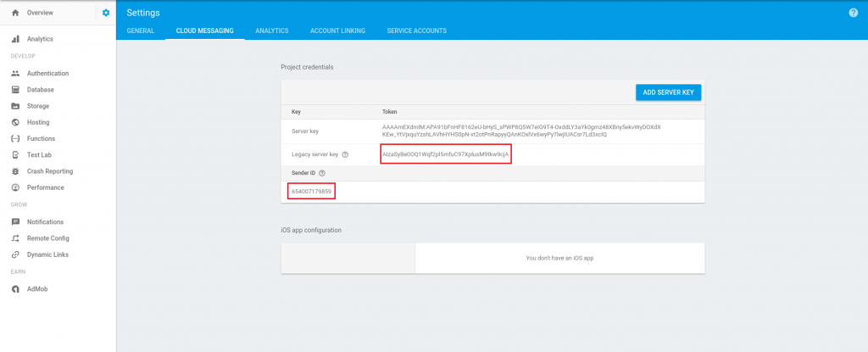Screen dimensions: 868x352
Task: Open Test Lab from the sidebar
Action: (x=41, y=154)
